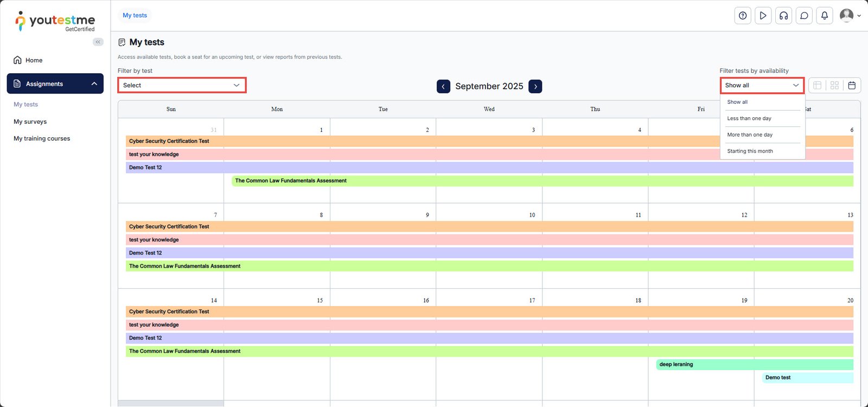868x407 pixels.
Task: Switch to table list view
Action: pos(817,85)
